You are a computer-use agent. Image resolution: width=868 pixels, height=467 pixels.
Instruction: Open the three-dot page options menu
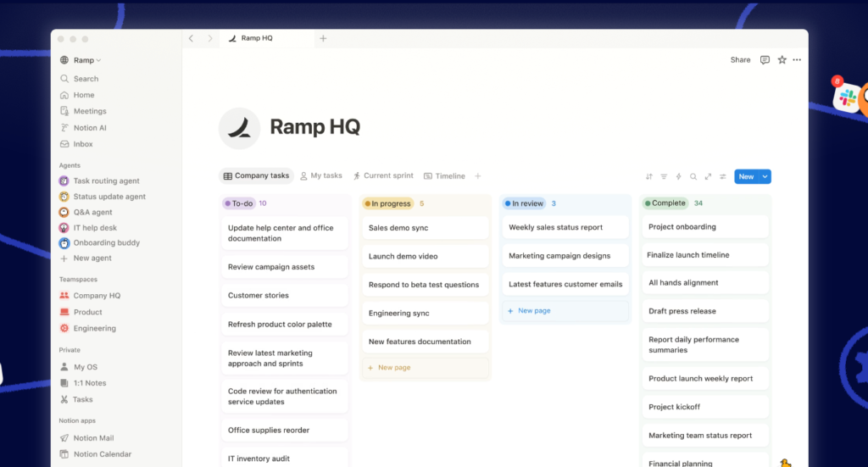(x=797, y=60)
